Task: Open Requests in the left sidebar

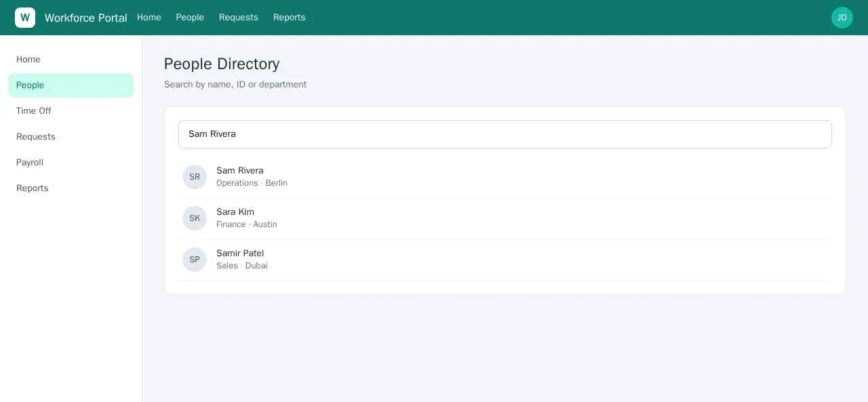Action: 71,137
